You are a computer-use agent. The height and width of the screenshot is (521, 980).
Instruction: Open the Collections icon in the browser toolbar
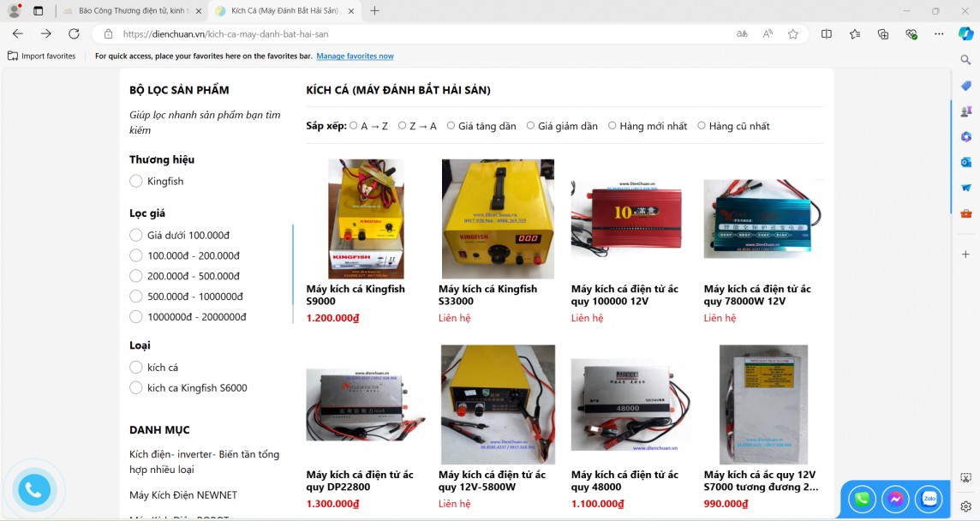(883, 34)
